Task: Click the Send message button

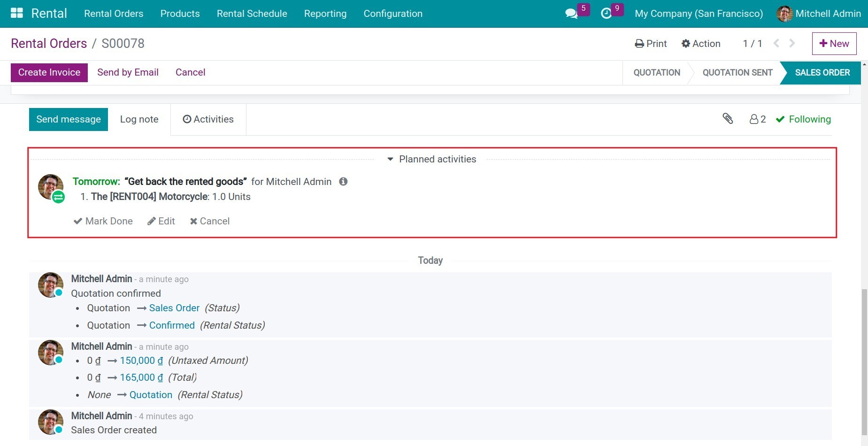Action: 69,119
